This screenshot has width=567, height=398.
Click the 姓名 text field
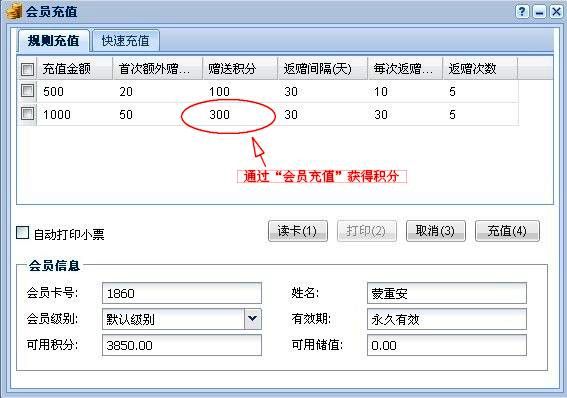pos(447,293)
